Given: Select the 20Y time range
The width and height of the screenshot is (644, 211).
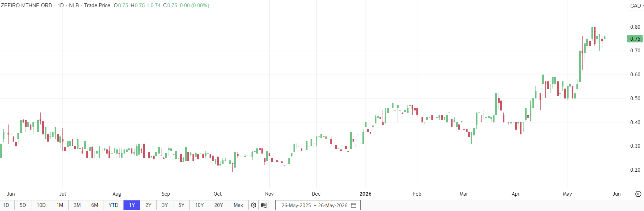Looking at the screenshot, I should 218,205.
